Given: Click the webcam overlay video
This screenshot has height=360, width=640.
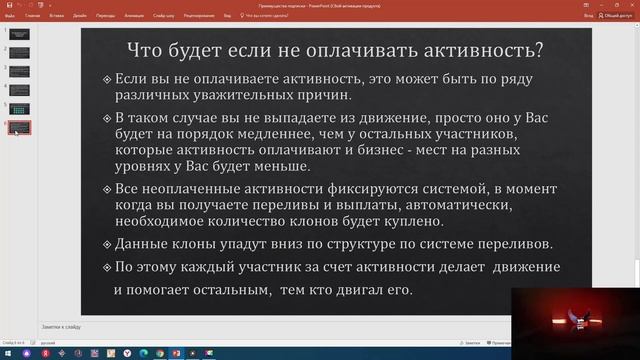Looking at the screenshot, I should (x=576, y=324).
